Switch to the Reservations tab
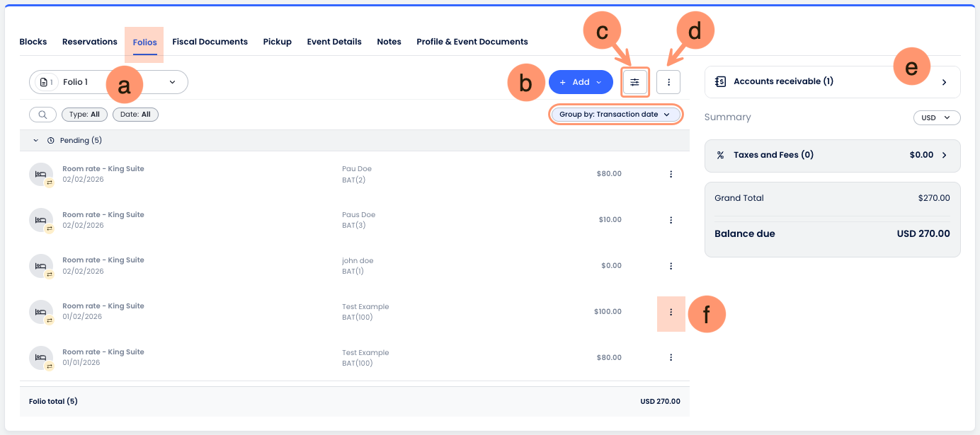 pyautogui.click(x=90, y=42)
